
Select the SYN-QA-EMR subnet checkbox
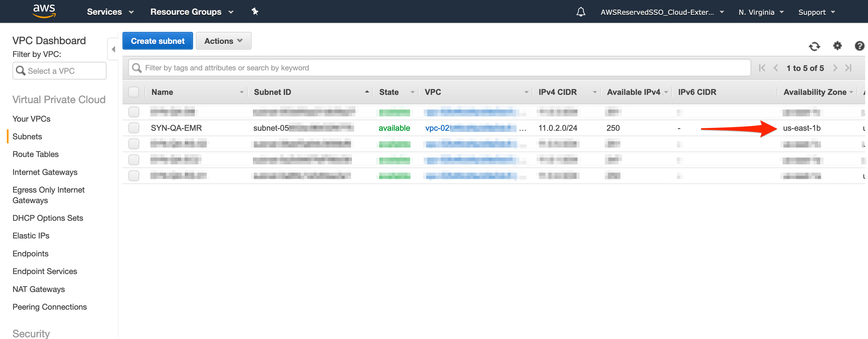point(134,128)
